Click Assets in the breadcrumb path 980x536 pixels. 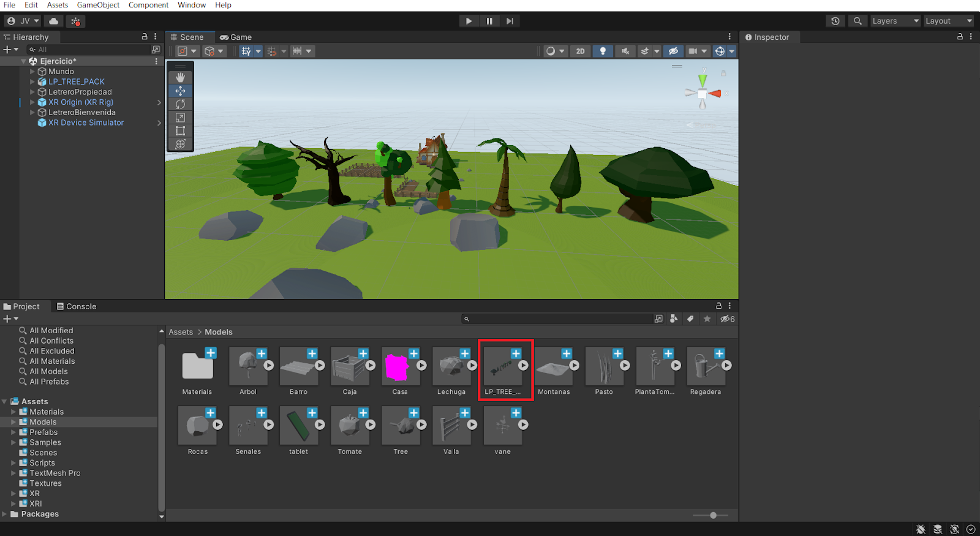tap(181, 332)
